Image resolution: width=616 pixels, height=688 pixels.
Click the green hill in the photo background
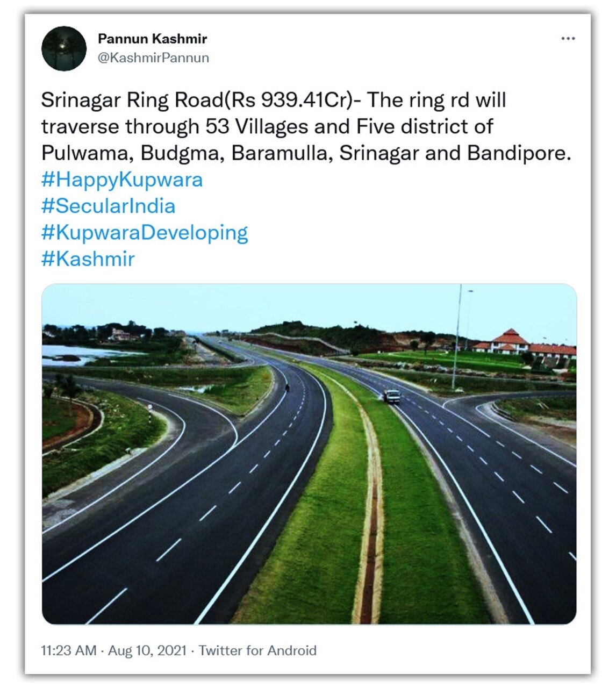point(323,334)
